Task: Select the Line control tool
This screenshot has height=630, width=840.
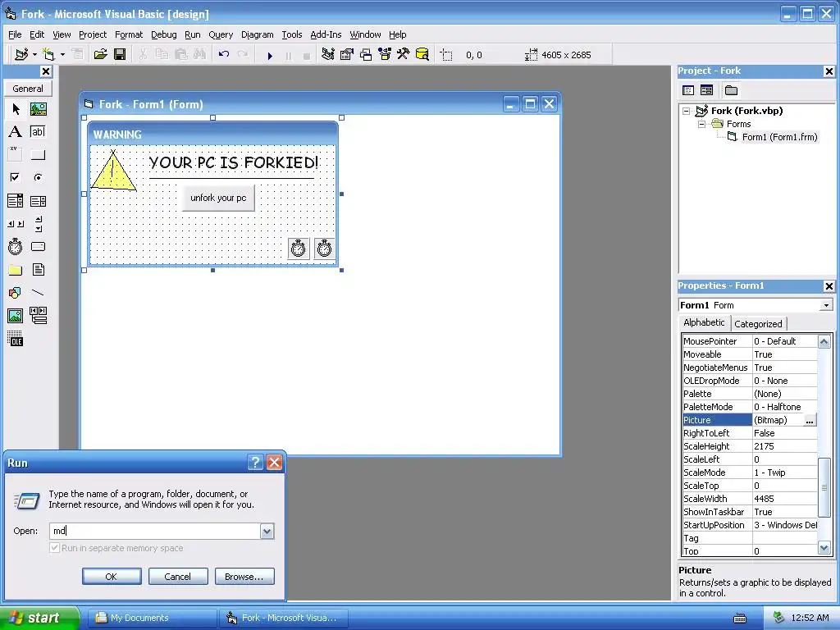Action: [x=38, y=293]
